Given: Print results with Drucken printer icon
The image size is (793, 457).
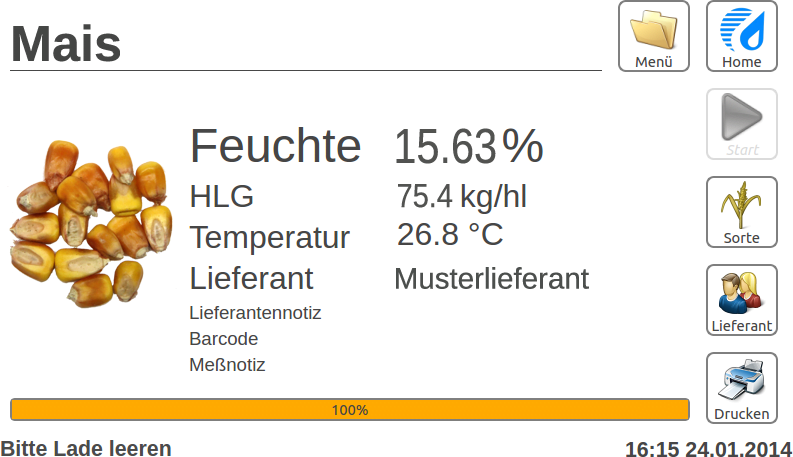Looking at the screenshot, I should (x=741, y=388).
